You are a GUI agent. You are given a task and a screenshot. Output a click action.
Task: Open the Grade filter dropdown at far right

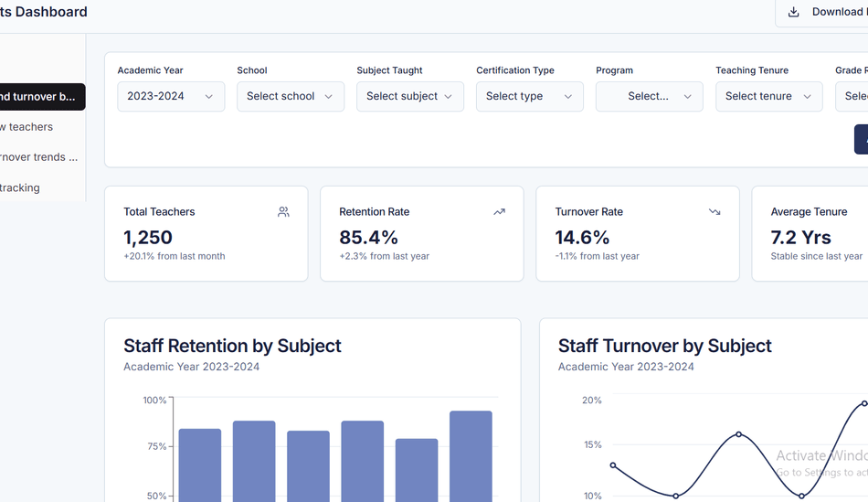853,96
